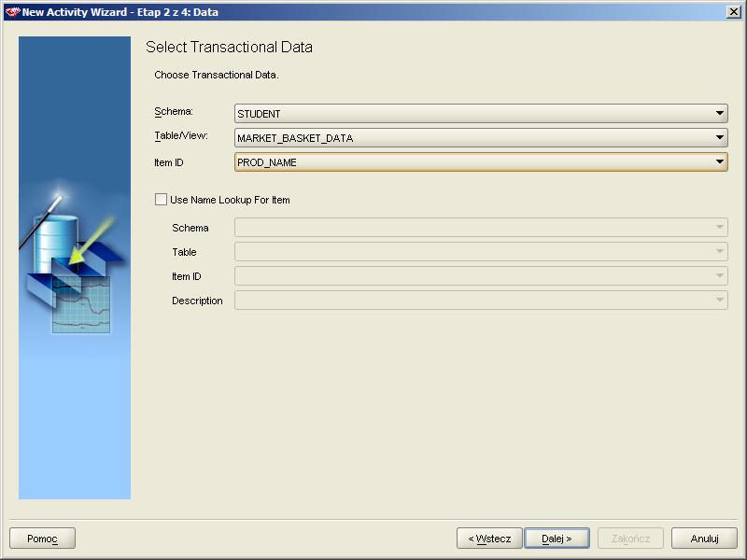Click the Select Transactional Data heading
The width and height of the screenshot is (747, 560).
(x=229, y=48)
